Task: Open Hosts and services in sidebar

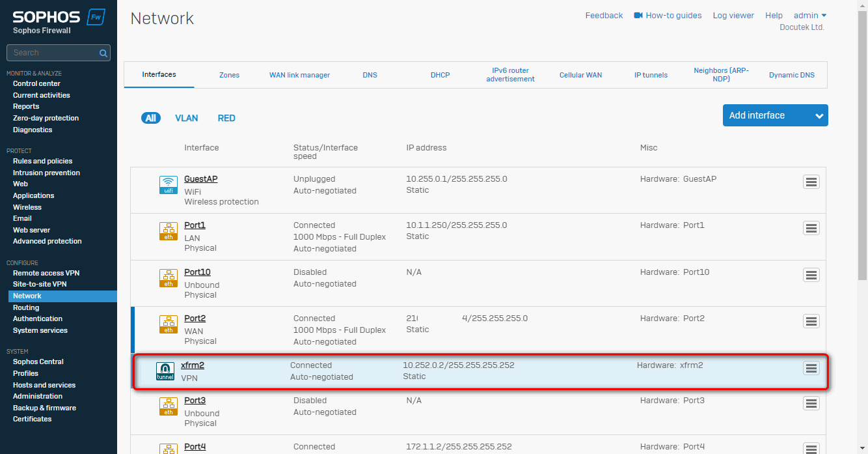Action: (x=44, y=385)
